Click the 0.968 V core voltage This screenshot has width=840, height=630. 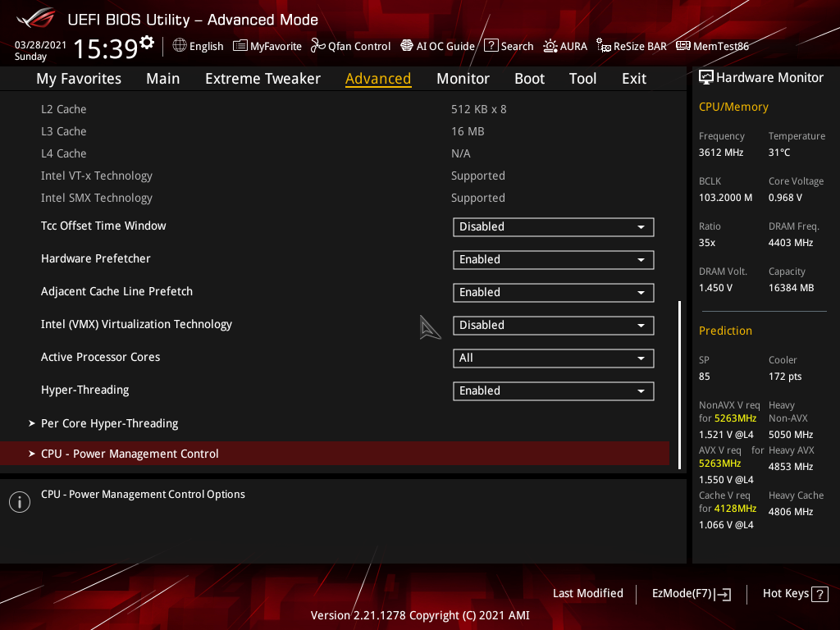point(785,198)
